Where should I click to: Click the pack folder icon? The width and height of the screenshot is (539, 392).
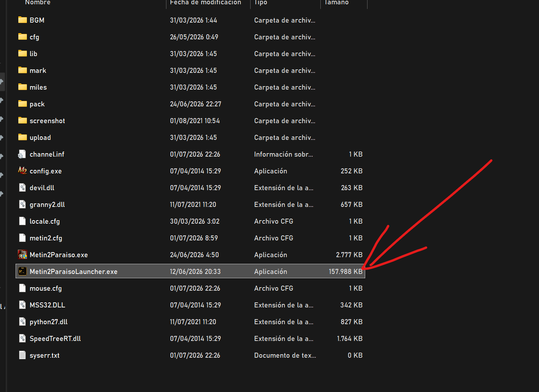(x=23, y=104)
